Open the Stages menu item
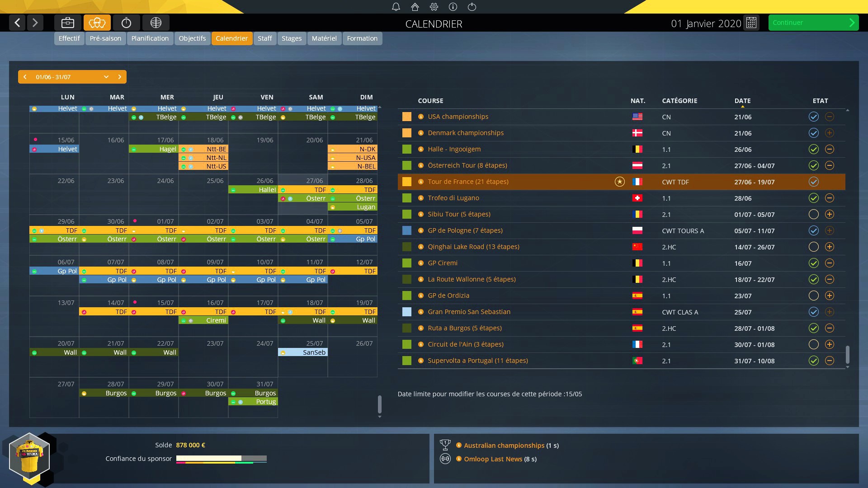Viewport: 868px width, 488px height. [x=292, y=38]
